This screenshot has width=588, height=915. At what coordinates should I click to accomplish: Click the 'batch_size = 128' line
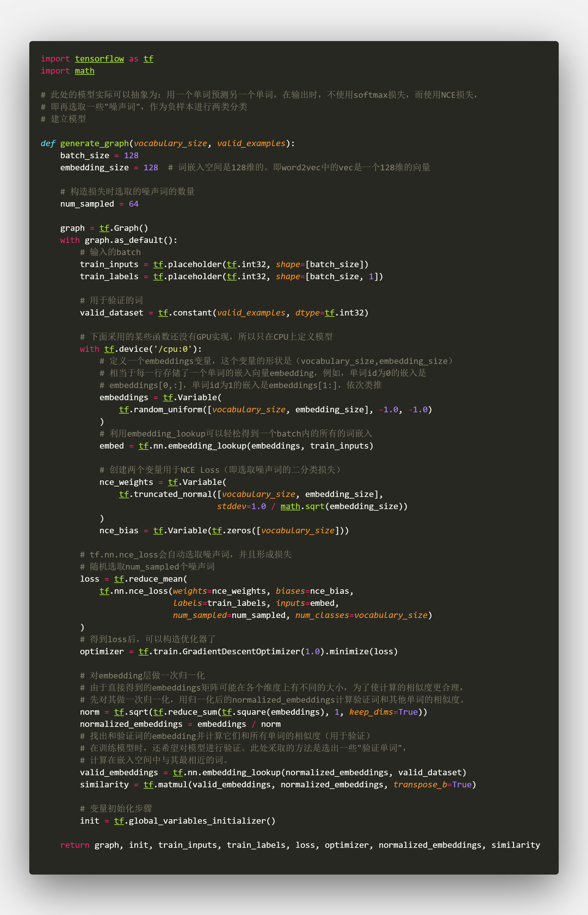[x=99, y=155]
